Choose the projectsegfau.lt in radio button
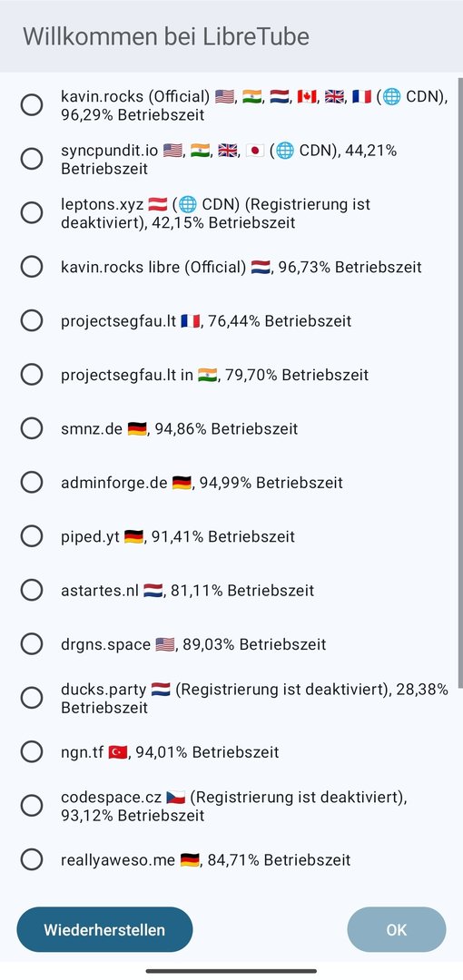Viewport: 463px width, 980px height. pos(31,375)
